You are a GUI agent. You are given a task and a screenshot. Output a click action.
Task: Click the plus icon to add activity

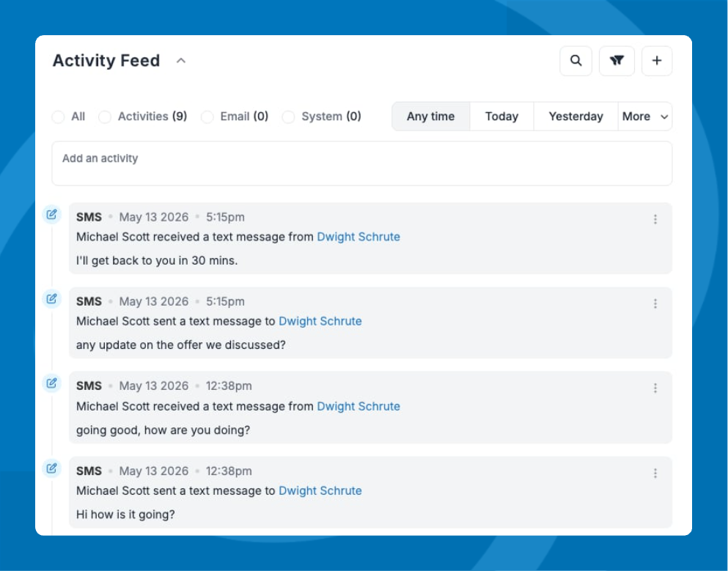[x=656, y=61]
